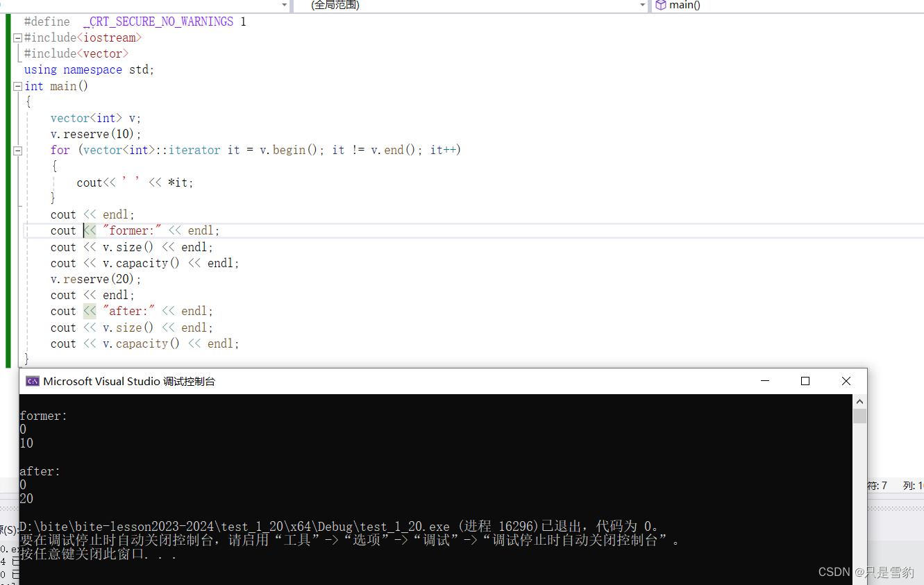
Task: Minimize the debug console window
Action: [765, 381]
